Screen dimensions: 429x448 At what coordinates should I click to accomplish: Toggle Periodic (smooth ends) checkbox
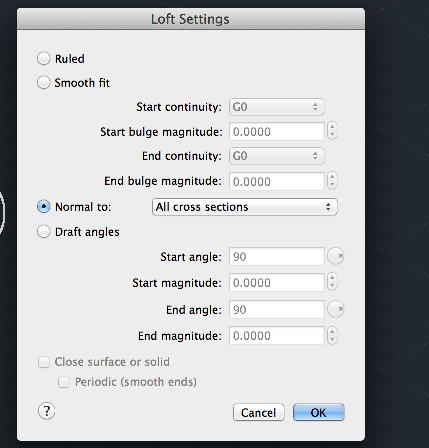point(64,382)
